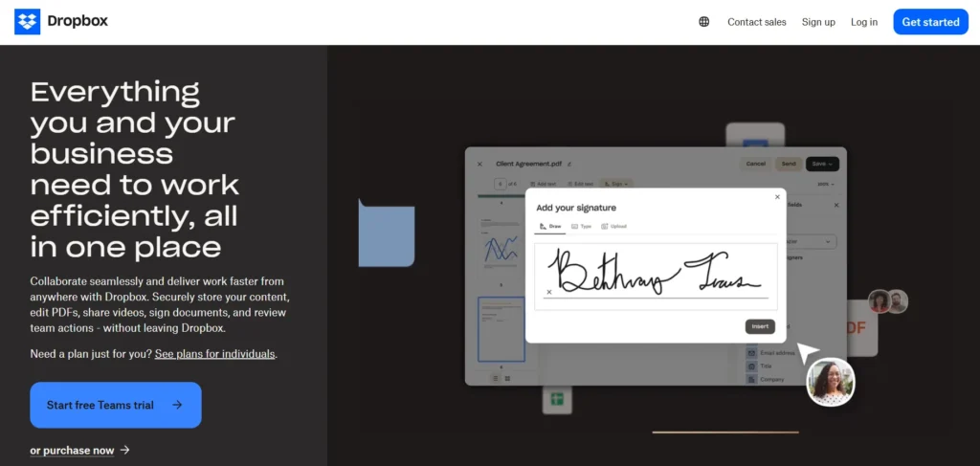980x466 pixels.
Task: Click Insert to add the signature
Action: (x=760, y=326)
